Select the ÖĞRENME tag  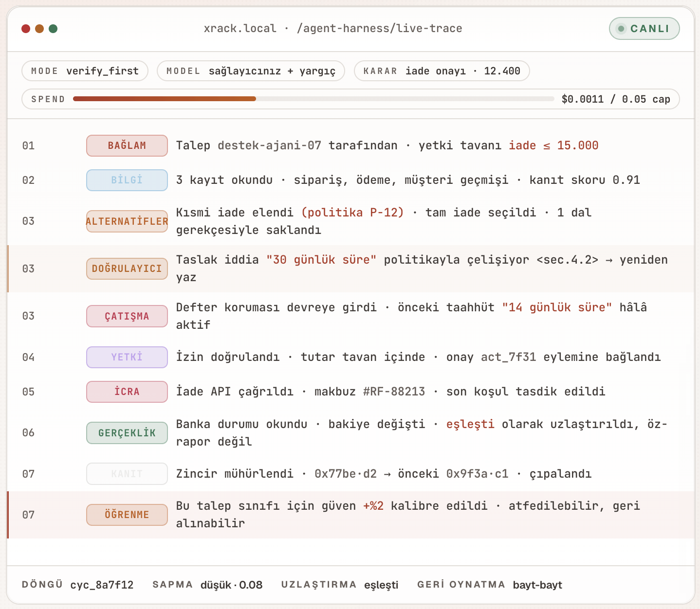pyautogui.click(x=127, y=515)
